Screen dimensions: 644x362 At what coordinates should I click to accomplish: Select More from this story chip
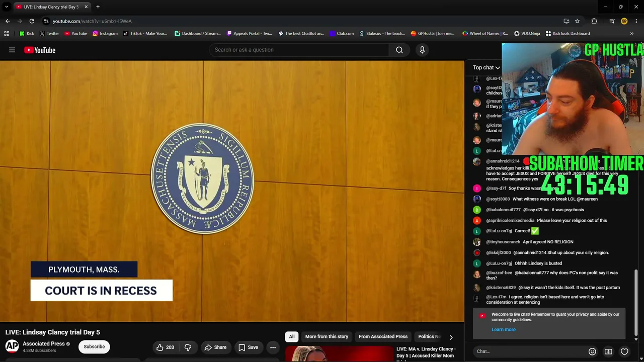[x=327, y=337]
